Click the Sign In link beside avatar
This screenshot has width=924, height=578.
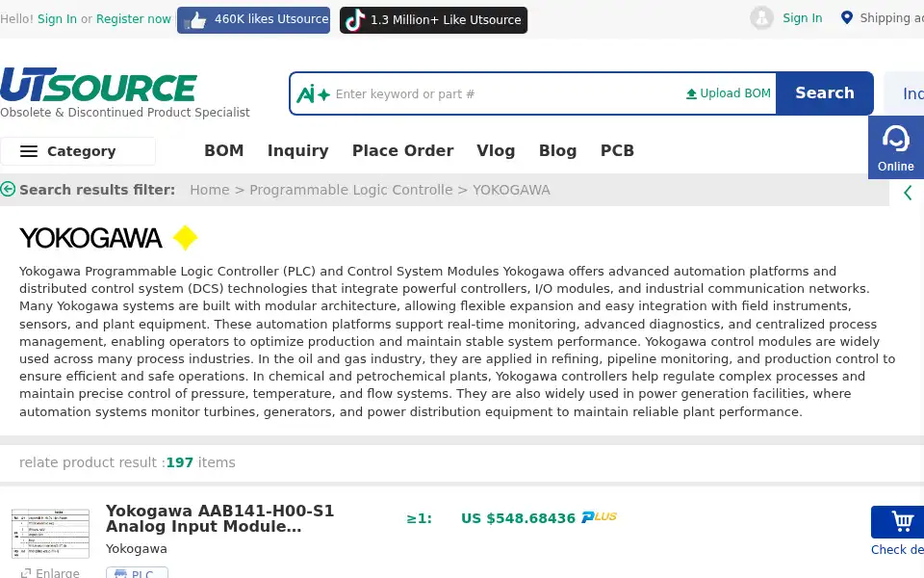(x=802, y=18)
